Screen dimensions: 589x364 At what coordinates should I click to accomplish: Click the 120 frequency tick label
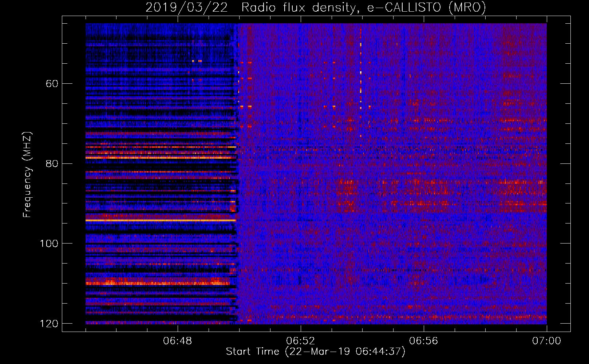pyautogui.click(x=49, y=324)
